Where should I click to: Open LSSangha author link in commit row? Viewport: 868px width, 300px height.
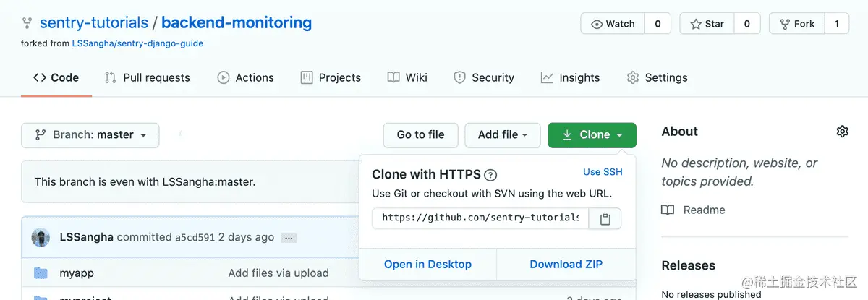pos(86,237)
